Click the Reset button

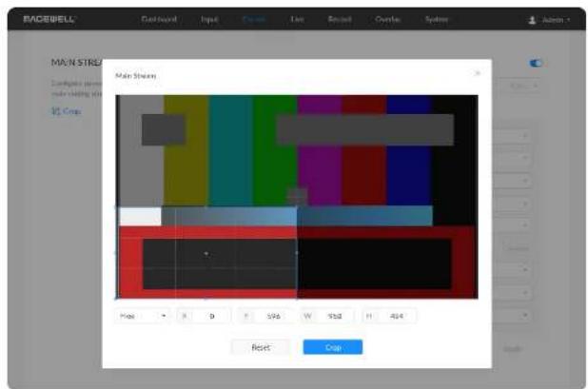point(261,347)
